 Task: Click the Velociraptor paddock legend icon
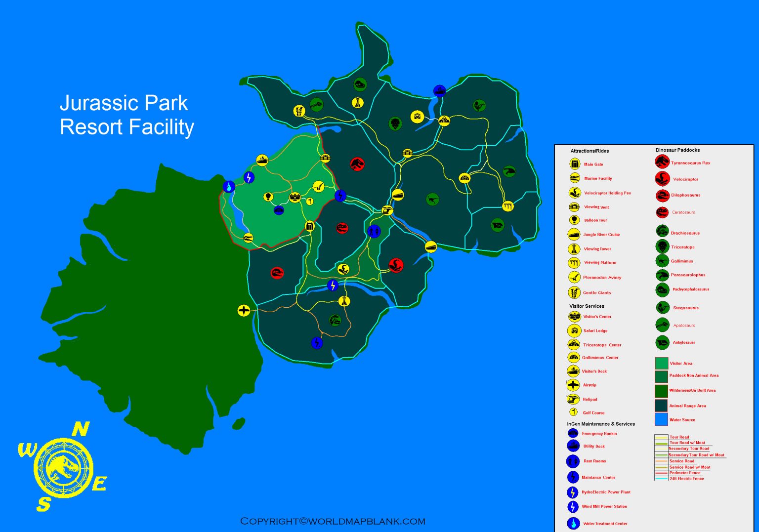(x=662, y=179)
